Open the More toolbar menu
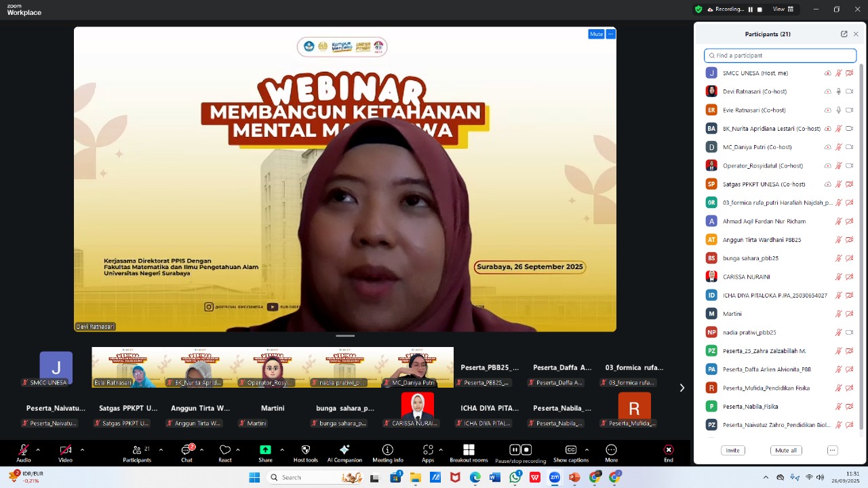868x488 pixels. pos(611,451)
